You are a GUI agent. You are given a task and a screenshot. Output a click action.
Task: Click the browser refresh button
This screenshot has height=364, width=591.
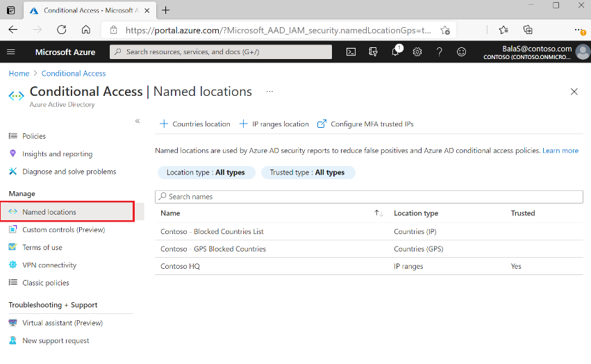pyautogui.click(x=61, y=30)
